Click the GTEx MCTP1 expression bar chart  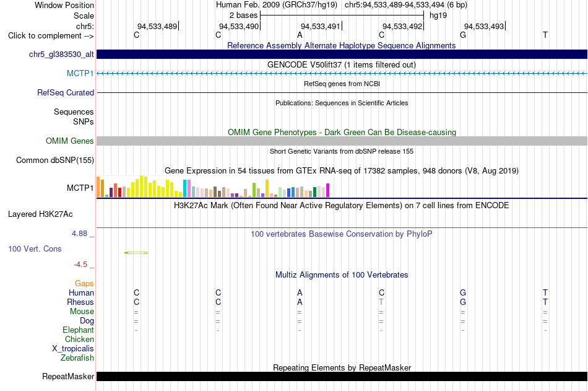point(213,187)
